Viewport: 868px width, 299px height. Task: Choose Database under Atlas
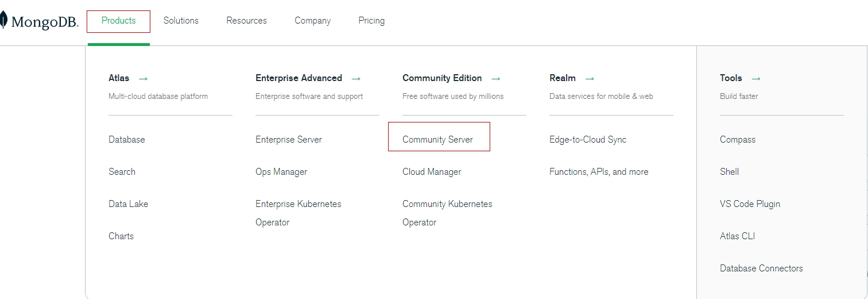[126, 140]
